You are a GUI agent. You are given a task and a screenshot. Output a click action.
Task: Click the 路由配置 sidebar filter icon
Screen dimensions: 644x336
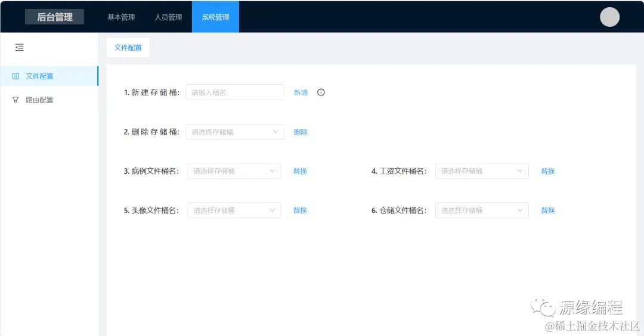[16, 100]
